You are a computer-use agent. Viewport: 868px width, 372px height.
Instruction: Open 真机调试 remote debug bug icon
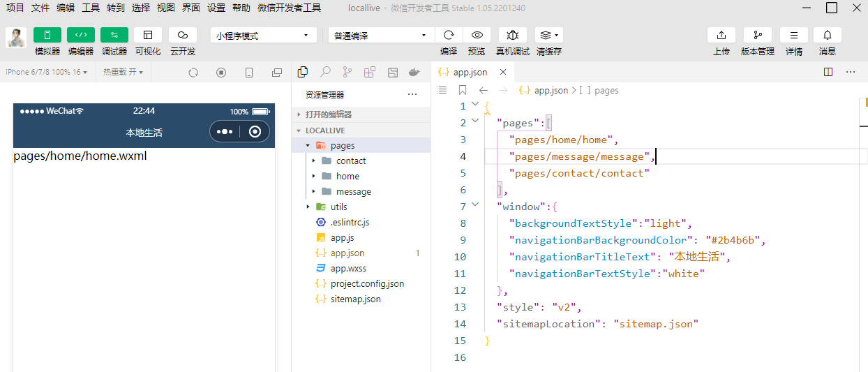tap(513, 35)
